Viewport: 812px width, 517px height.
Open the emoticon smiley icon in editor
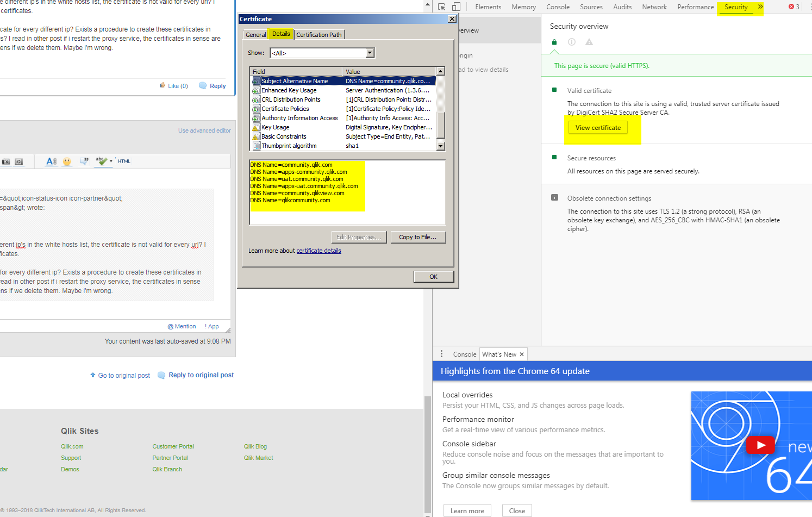coord(67,161)
